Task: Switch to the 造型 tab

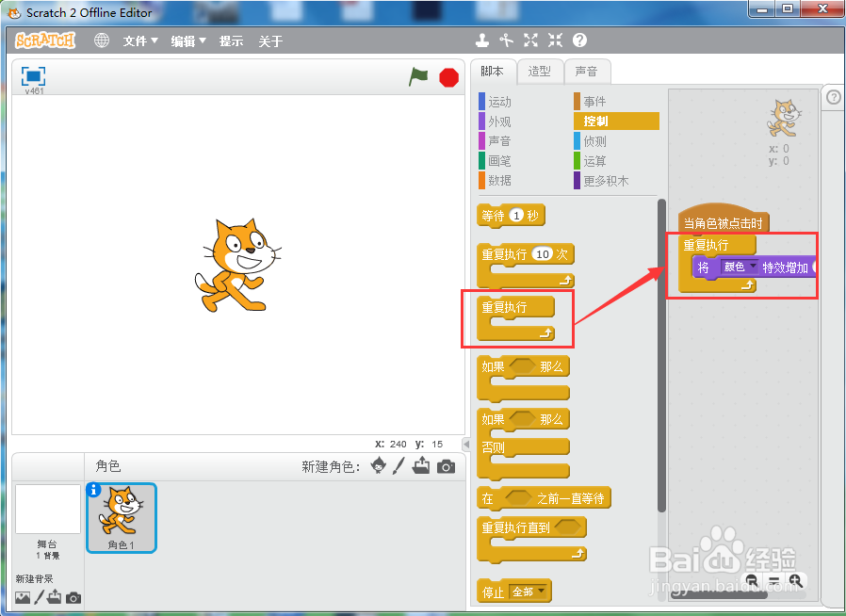Action: coord(540,72)
